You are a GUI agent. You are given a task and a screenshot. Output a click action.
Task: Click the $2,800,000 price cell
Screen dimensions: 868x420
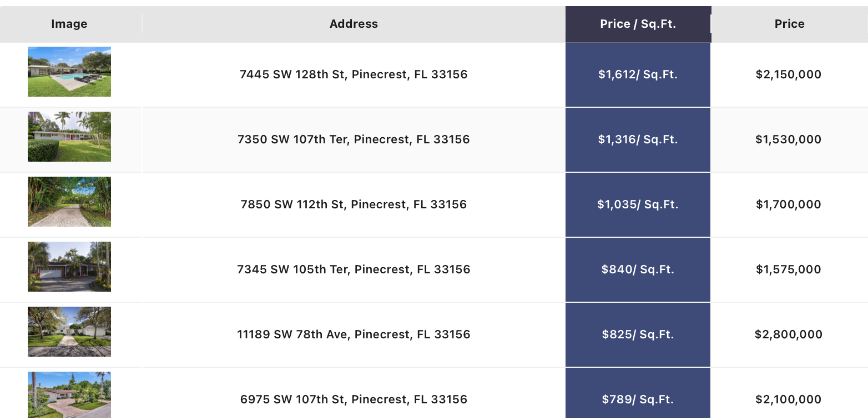[x=789, y=334]
